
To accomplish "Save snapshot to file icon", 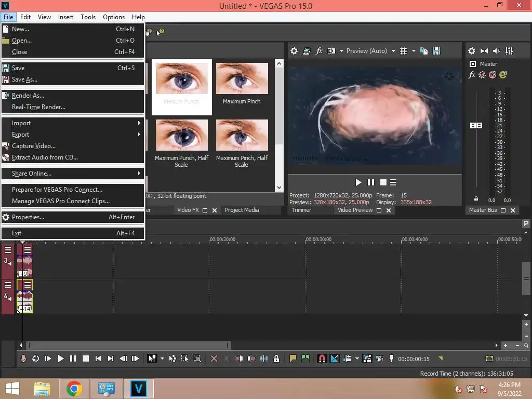I will pyautogui.click(x=436, y=51).
